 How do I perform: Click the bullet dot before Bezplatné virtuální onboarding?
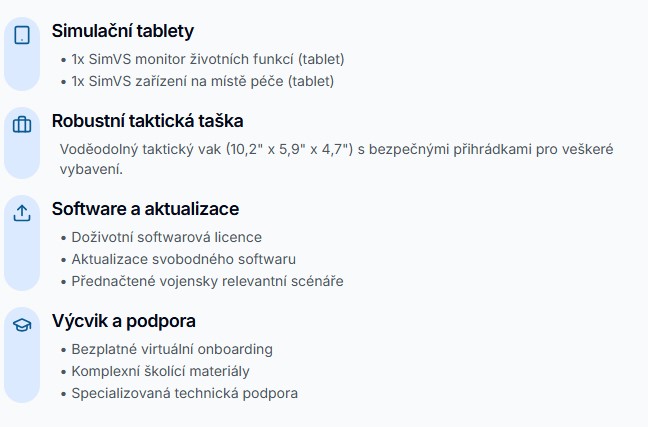(x=63, y=350)
